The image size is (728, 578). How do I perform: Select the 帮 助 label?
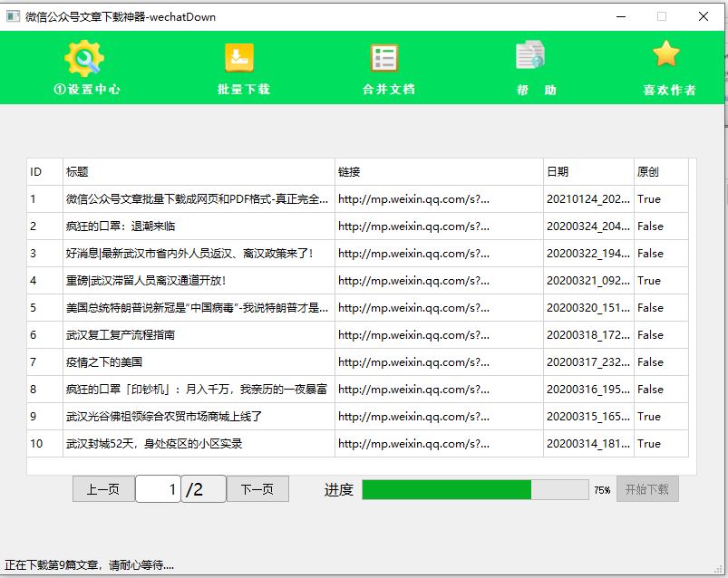click(536, 90)
